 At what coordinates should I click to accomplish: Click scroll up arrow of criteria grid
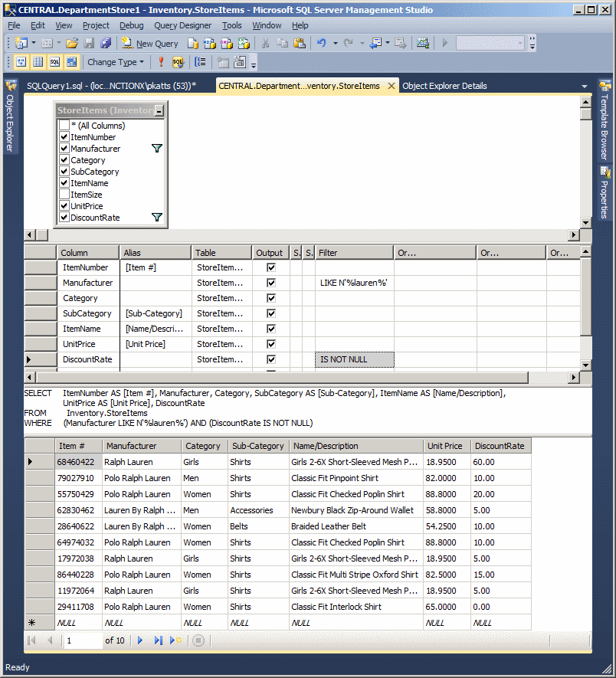[x=585, y=251]
